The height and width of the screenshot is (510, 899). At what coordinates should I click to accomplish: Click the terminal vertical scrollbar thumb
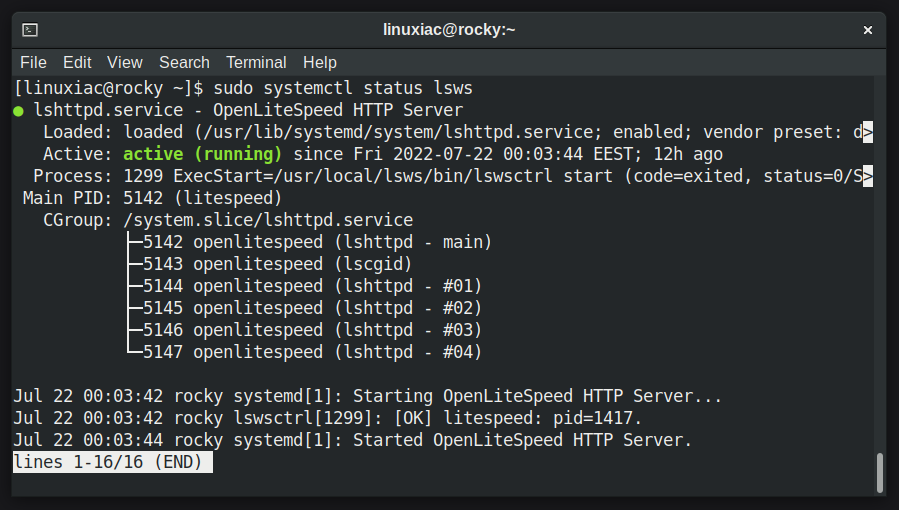click(x=880, y=473)
